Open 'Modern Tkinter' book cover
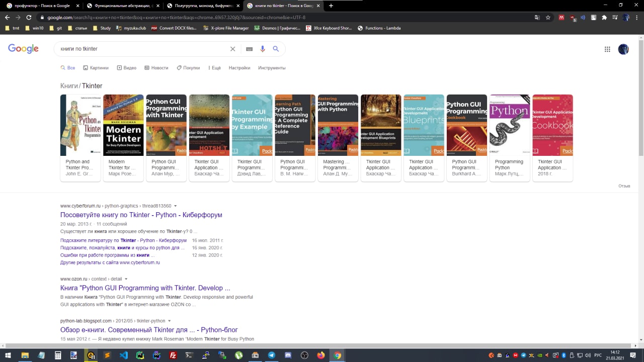This screenshot has height=362, width=644. pyautogui.click(x=123, y=125)
